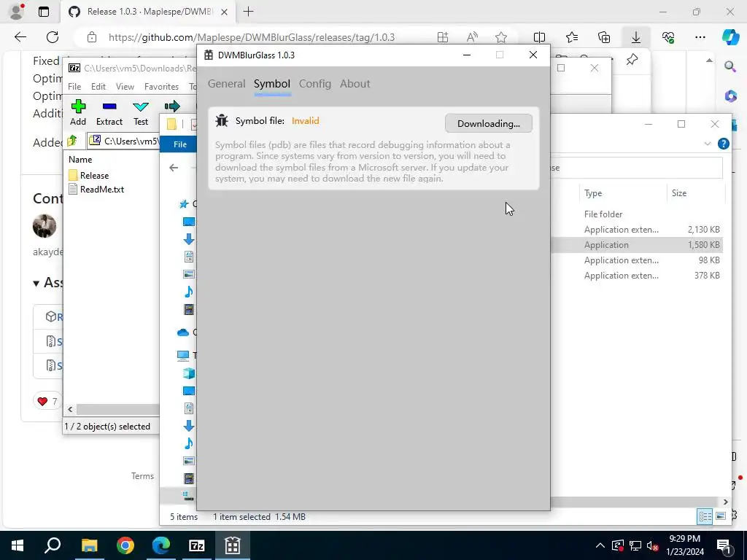Image resolution: width=747 pixels, height=560 pixels.
Task: Sort by the Type column in File Explorer
Action: click(593, 193)
